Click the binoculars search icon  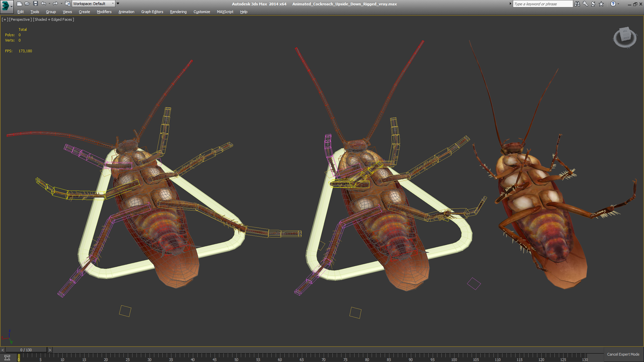[577, 4]
